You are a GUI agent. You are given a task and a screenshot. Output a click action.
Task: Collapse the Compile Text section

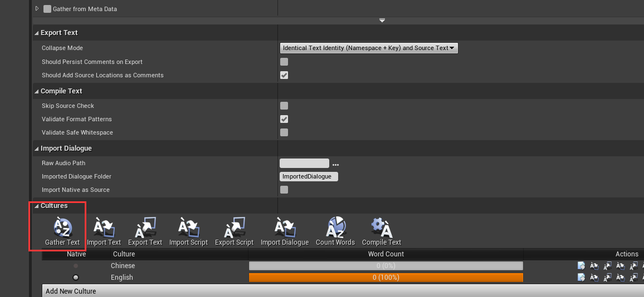(37, 91)
